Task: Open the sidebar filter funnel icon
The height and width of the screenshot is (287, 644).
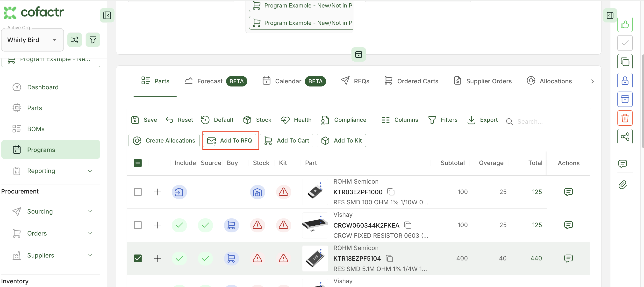Action: coord(93,40)
